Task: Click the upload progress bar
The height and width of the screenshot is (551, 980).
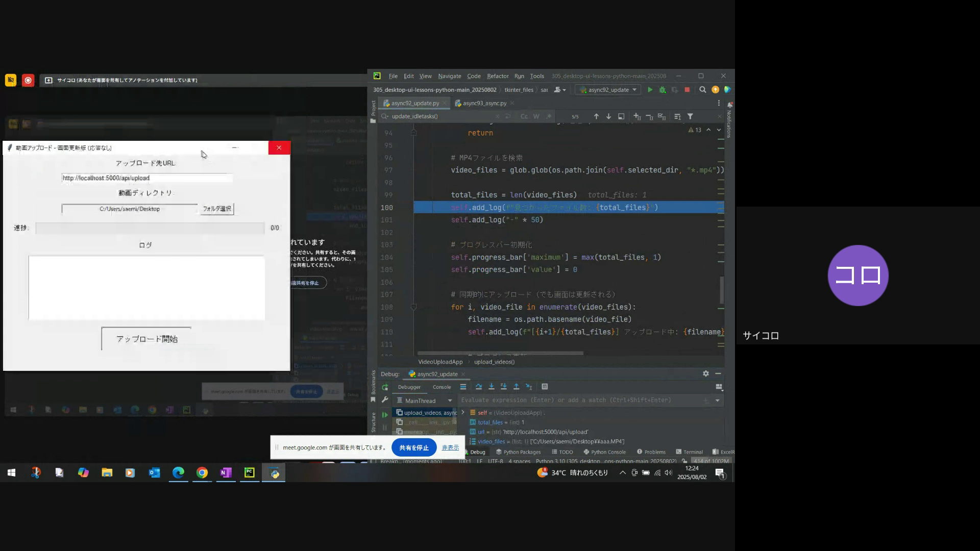Action: click(150, 228)
